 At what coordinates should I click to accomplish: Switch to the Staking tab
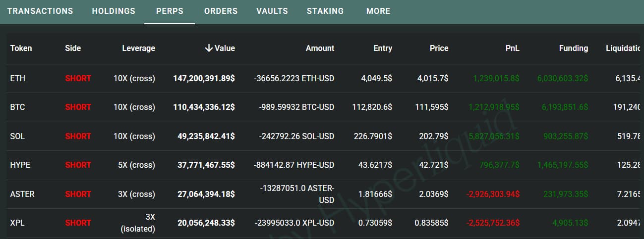click(325, 11)
